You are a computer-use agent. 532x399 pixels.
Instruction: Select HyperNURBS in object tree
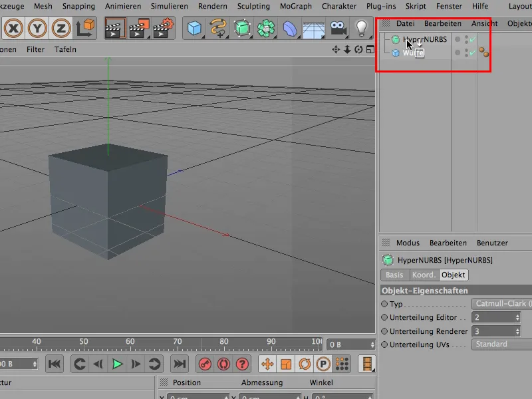point(425,39)
